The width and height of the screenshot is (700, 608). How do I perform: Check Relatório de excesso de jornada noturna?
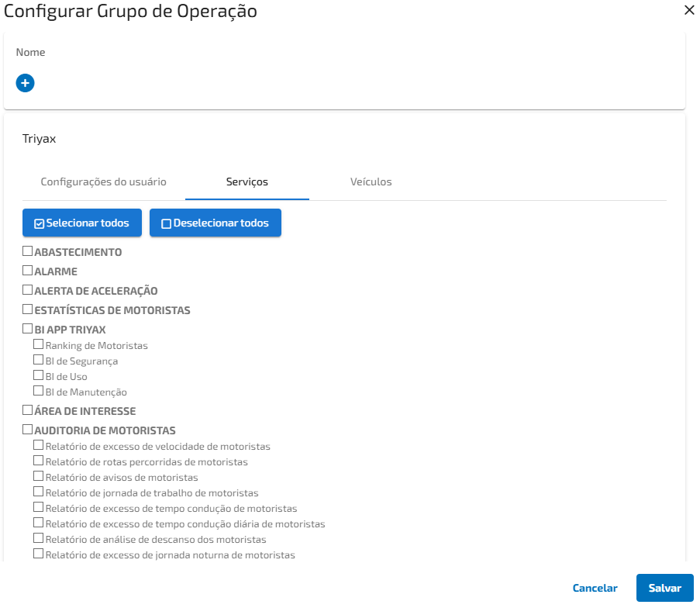pyautogui.click(x=39, y=554)
